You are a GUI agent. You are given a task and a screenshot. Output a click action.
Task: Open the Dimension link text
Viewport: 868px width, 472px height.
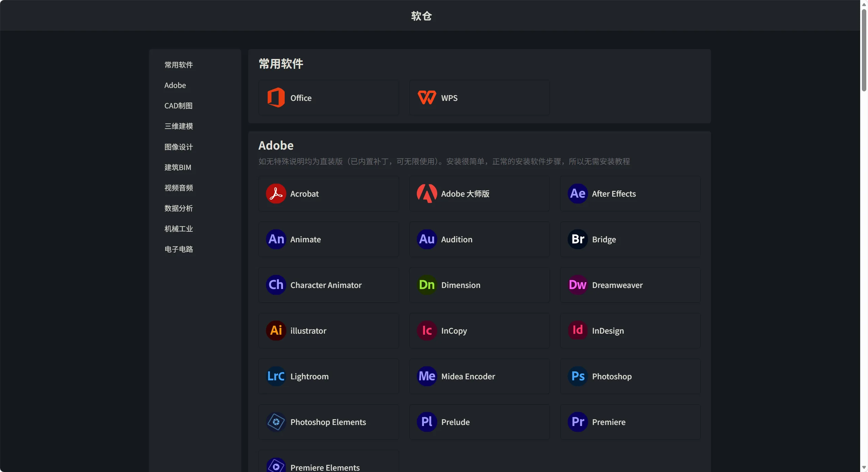461,285
